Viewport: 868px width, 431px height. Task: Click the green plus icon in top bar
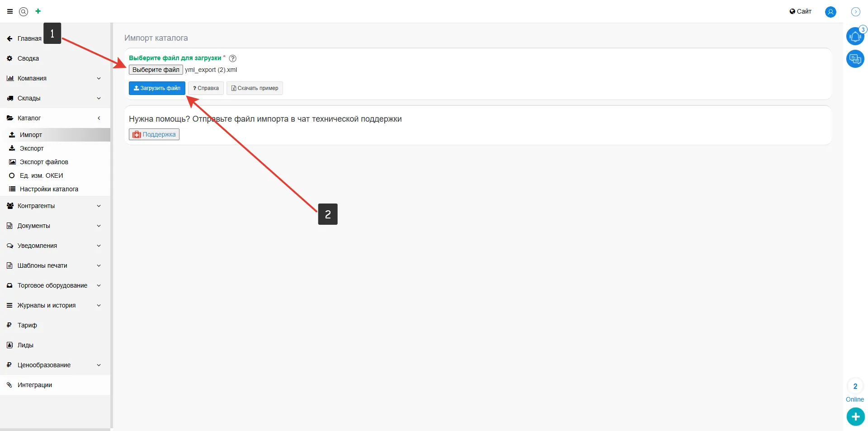click(x=38, y=11)
